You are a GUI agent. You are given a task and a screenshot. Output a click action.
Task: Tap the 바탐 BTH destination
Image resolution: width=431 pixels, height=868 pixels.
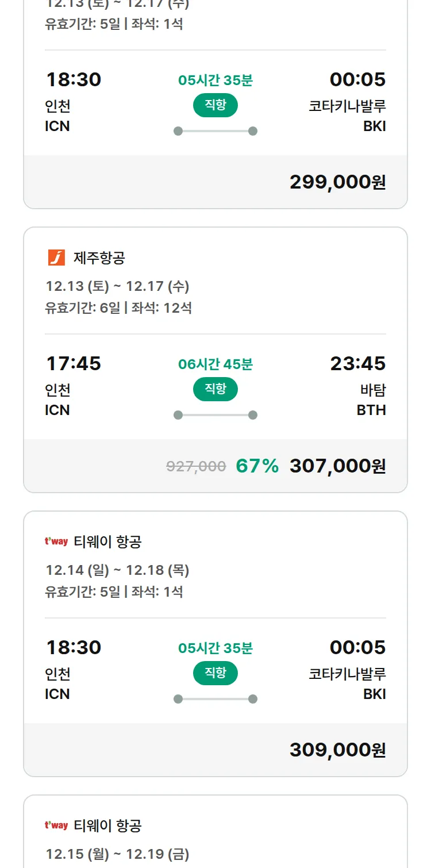coord(372,400)
